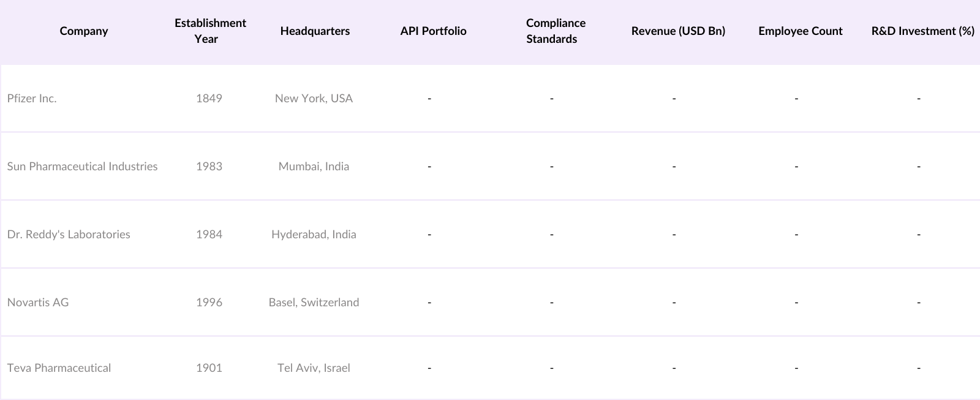Click Dr. Reddy's Laboratories company name
Image resolution: width=980 pixels, height=400 pixels.
(x=69, y=235)
